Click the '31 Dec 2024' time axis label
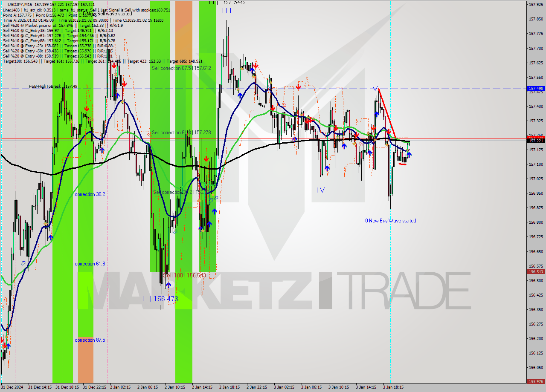Viewport: 546px width, 392px height. (13, 387)
